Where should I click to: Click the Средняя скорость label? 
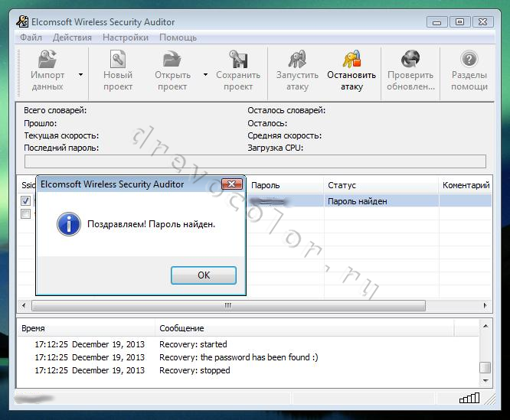pyautogui.click(x=284, y=135)
